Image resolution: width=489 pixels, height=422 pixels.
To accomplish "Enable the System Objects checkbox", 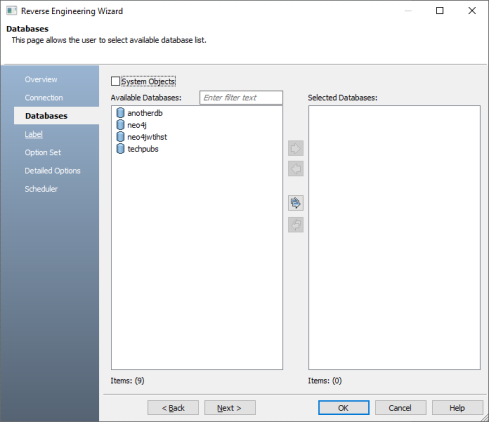I will [x=115, y=81].
